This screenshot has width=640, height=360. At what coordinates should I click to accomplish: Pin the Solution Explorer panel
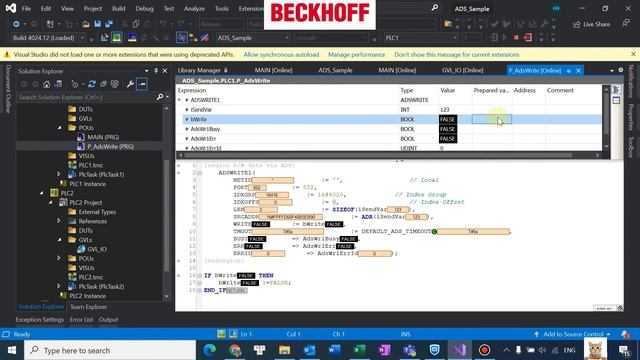[156, 71]
